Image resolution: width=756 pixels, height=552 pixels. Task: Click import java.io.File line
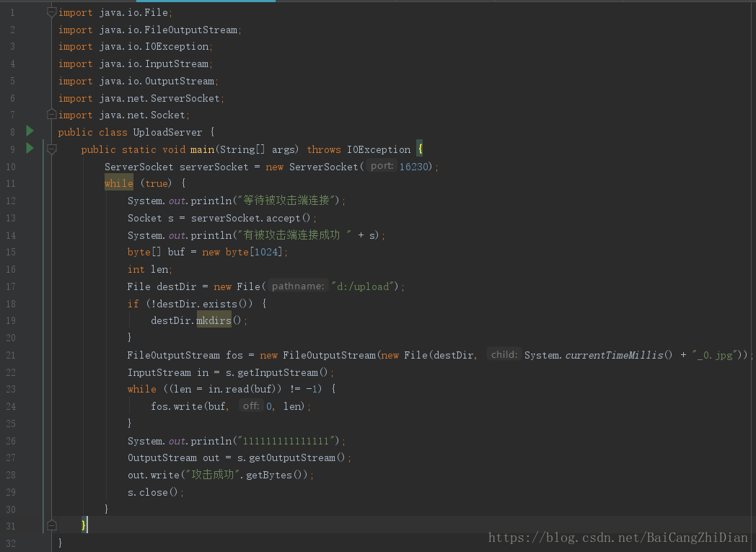(115, 12)
